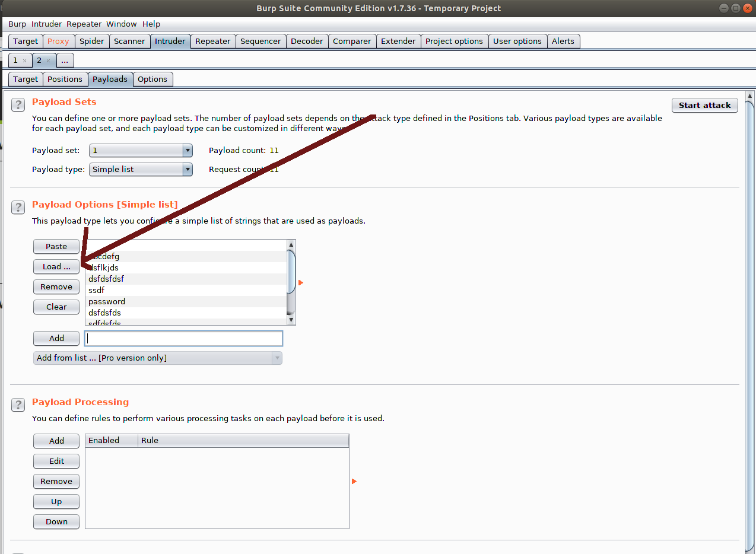Go to the Decoder tab
The height and width of the screenshot is (554, 756).
tap(307, 42)
